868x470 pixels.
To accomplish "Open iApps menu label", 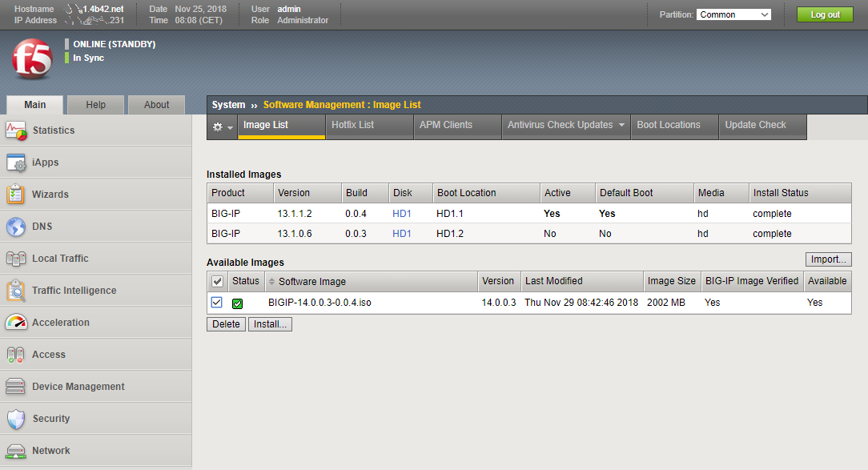I will (x=46, y=163).
